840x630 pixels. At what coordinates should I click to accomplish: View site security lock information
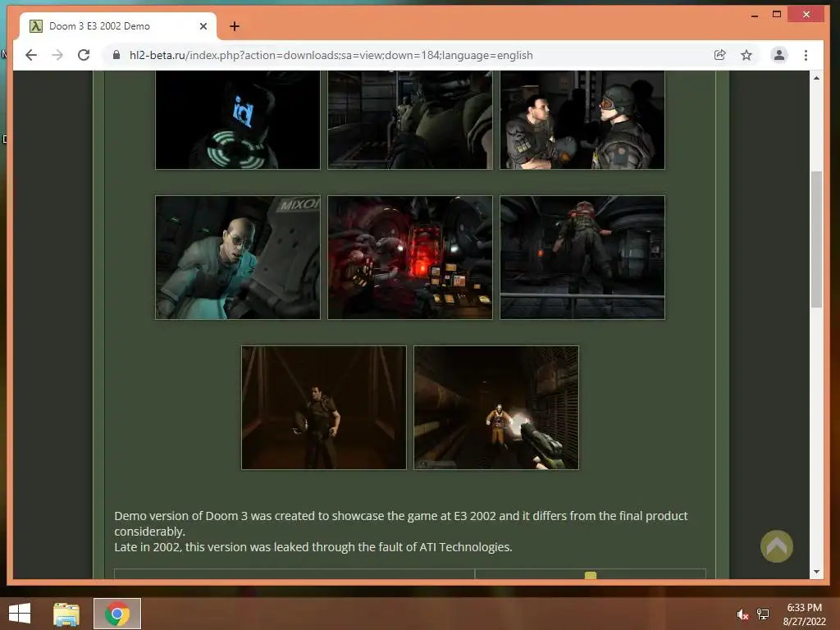click(x=116, y=55)
